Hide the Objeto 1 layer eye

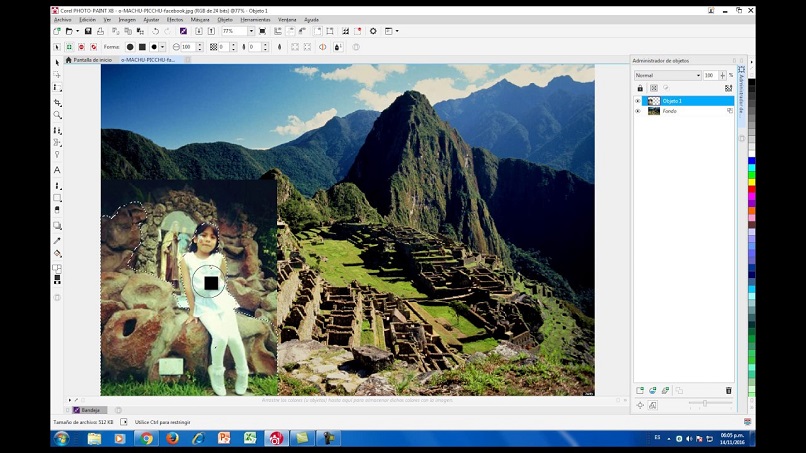[638, 101]
